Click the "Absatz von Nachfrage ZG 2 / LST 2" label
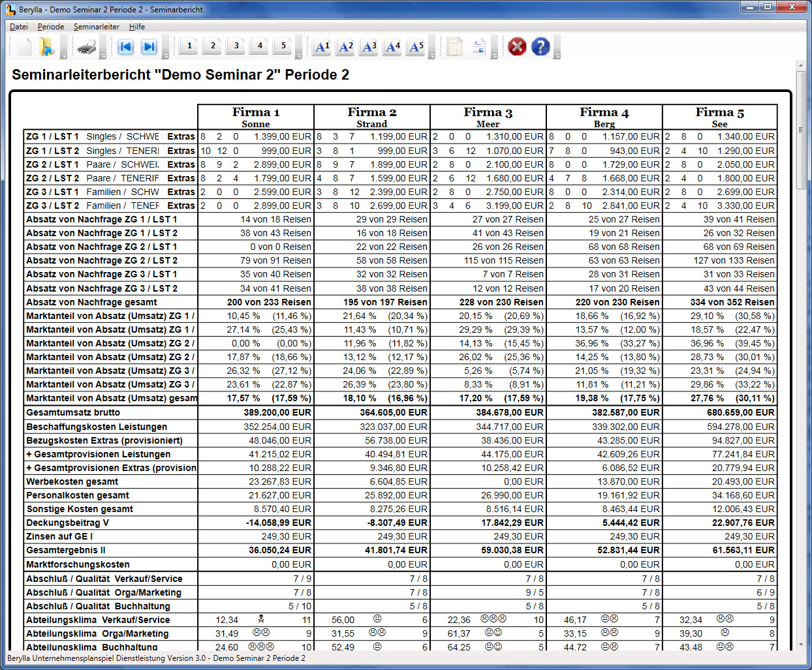The width and height of the screenshot is (812, 670). [x=102, y=260]
